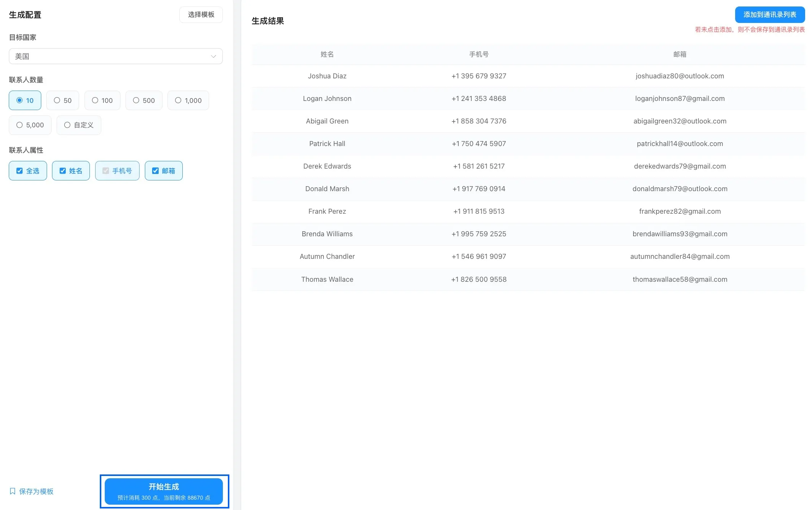The height and width of the screenshot is (510, 812).
Task: Select the 10 contacts radio option
Action: point(25,100)
